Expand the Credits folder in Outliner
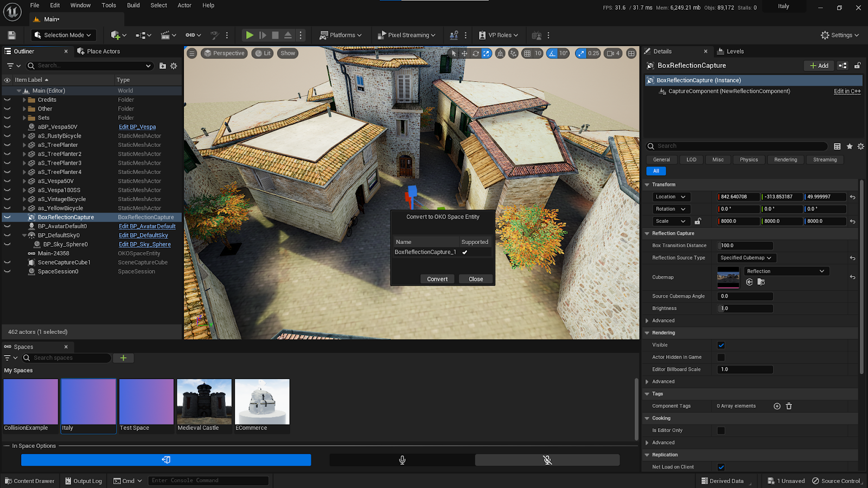This screenshot has height=488, width=868. click(x=24, y=100)
